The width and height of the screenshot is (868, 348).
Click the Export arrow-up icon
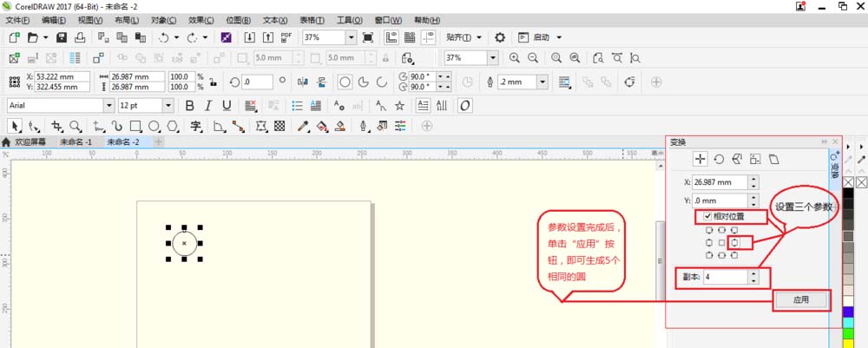click(x=268, y=37)
